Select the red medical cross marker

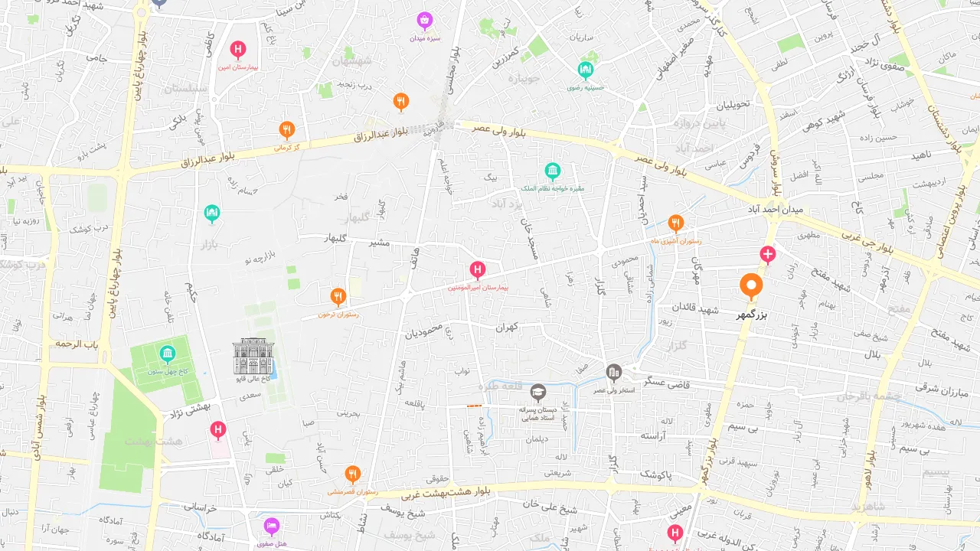point(768,255)
